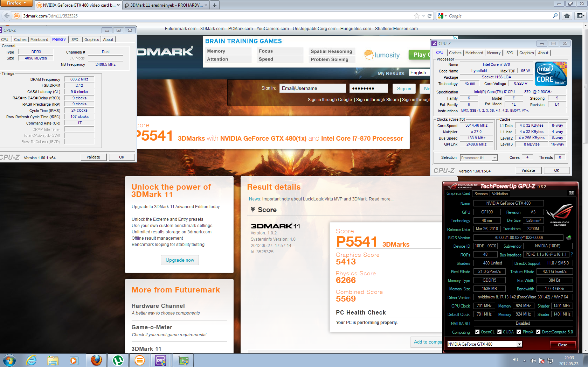Open the English language selector
Image resolution: width=588 pixels, height=367 pixels.
point(419,73)
